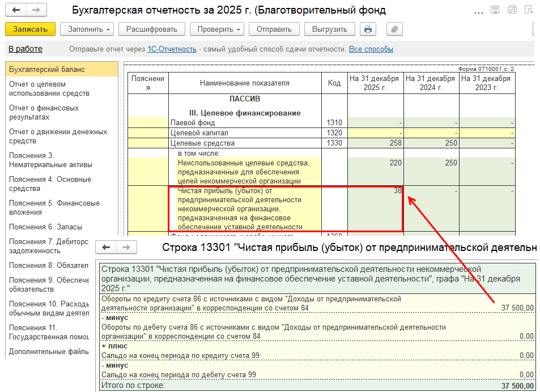540x392 pixels.
Task: Open the preview magnifier icon in the title bar
Action: (529, 10)
